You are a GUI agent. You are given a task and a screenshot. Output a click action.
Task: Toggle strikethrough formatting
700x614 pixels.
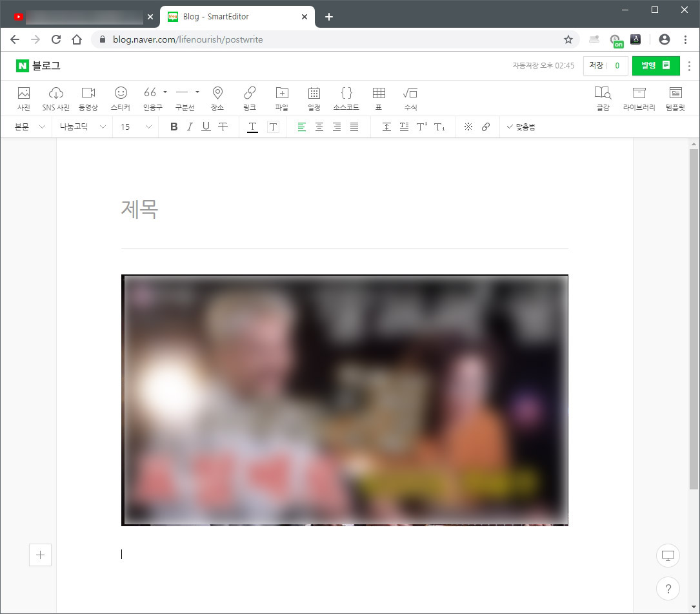223,127
